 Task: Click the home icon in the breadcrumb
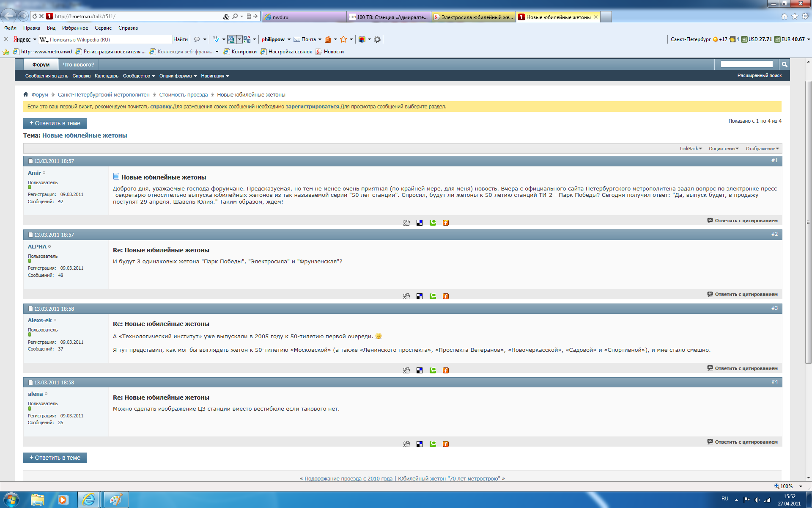click(26, 94)
